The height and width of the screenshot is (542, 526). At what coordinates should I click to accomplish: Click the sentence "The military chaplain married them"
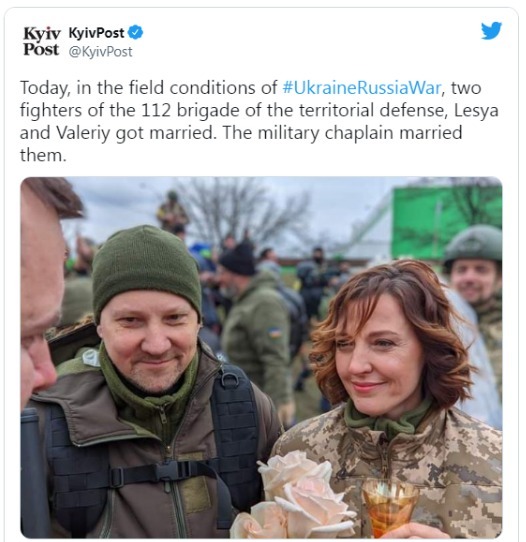coord(241,144)
